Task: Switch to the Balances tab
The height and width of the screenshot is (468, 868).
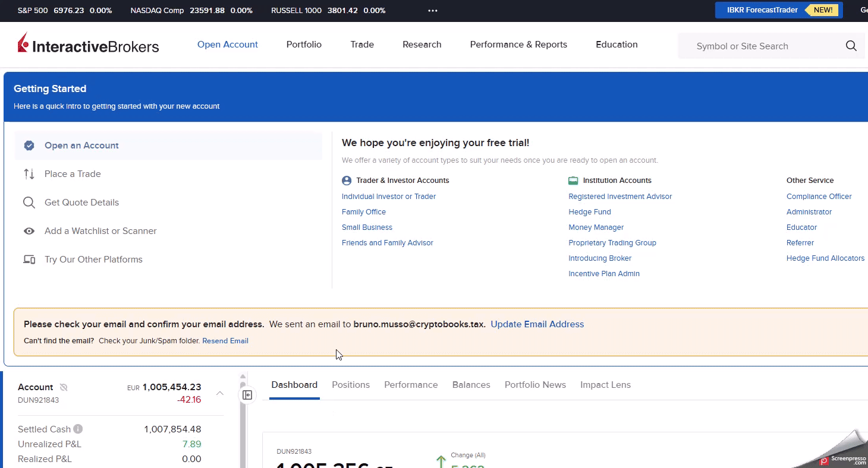Action: pyautogui.click(x=471, y=385)
